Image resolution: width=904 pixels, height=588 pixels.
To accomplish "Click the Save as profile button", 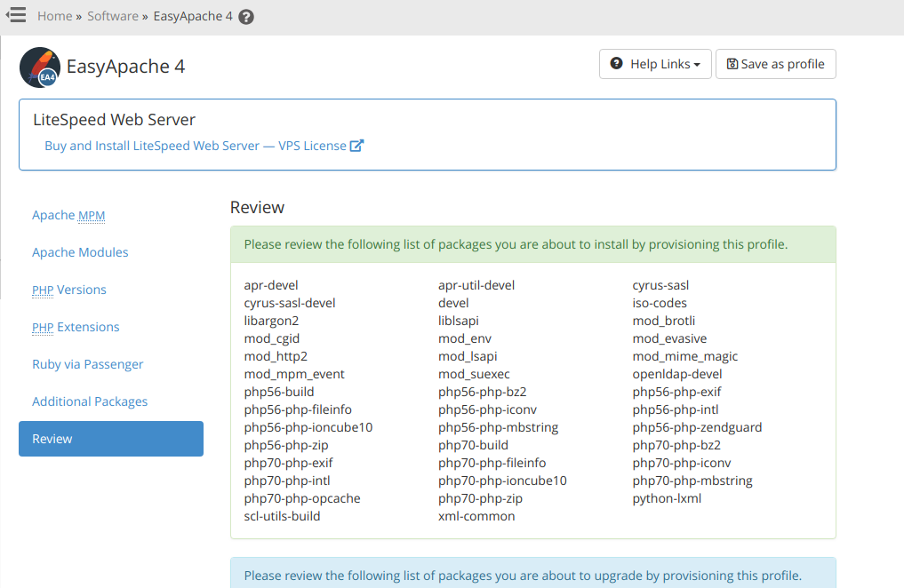I will [x=775, y=64].
